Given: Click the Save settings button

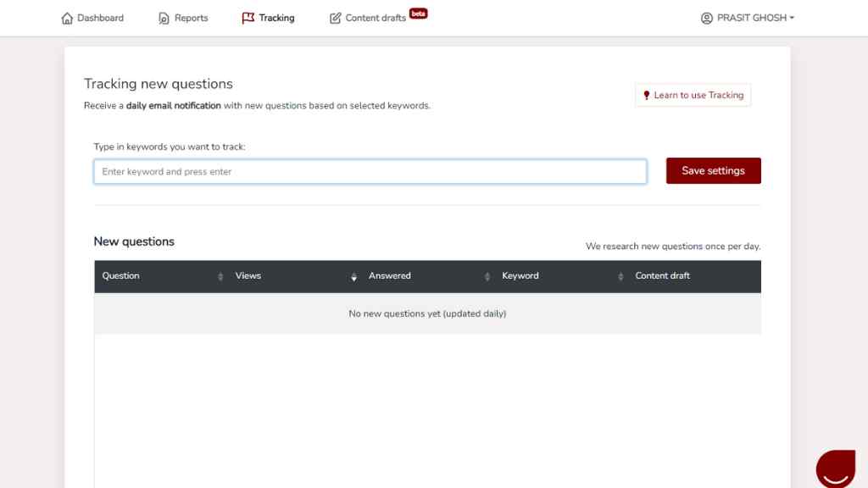Looking at the screenshot, I should pyautogui.click(x=713, y=171).
